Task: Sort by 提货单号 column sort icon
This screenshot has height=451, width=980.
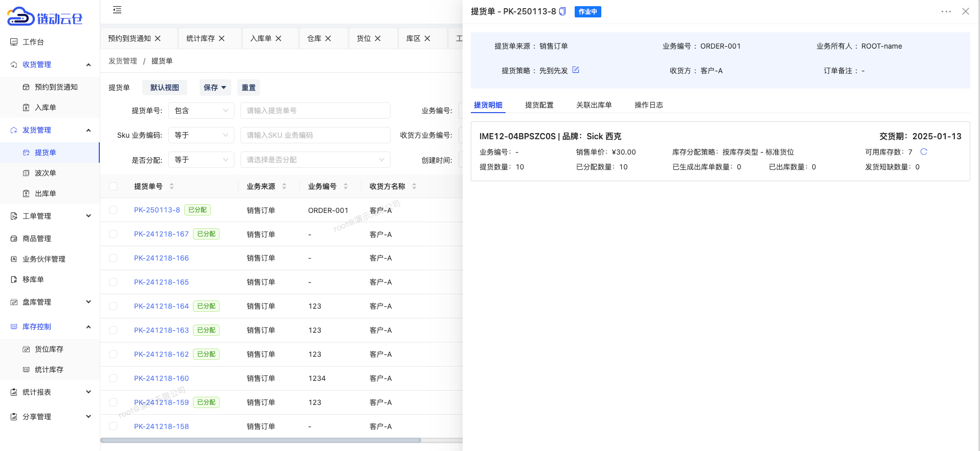Action: pyautogui.click(x=172, y=186)
